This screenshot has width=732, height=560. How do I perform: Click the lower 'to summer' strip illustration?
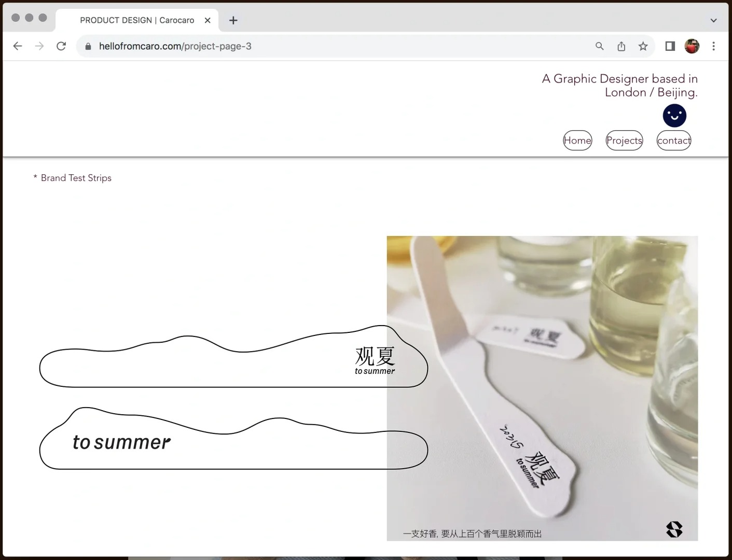[x=233, y=439]
